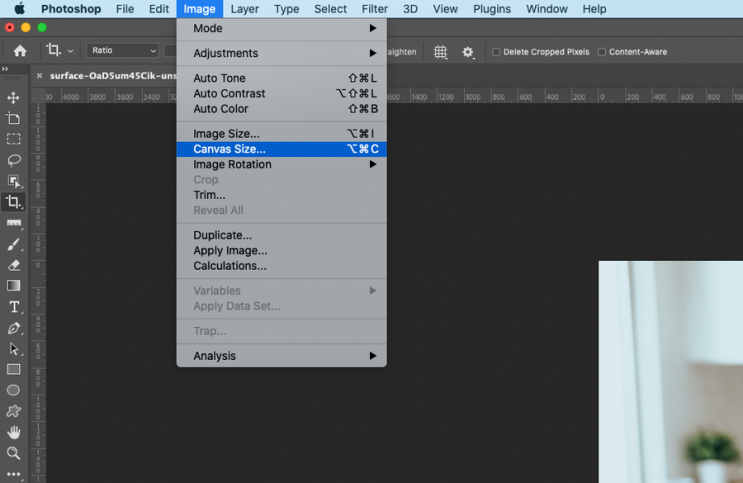The height and width of the screenshot is (483, 743).
Task: Select the Rectangular Marquee tool
Action: pyautogui.click(x=13, y=139)
